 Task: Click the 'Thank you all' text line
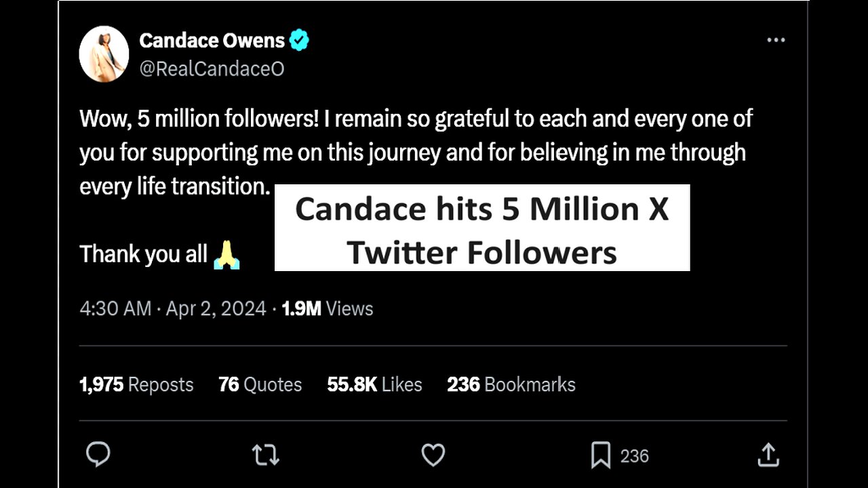point(143,255)
